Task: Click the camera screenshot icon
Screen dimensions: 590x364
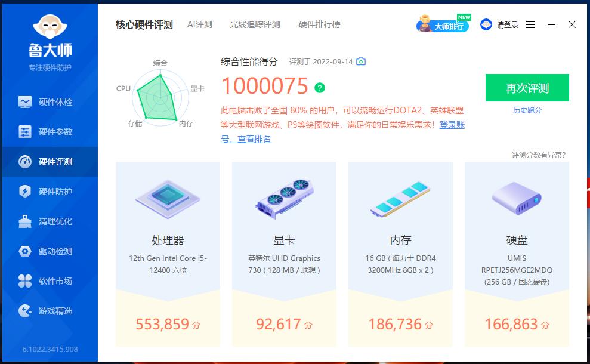Action: click(x=361, y=61)
